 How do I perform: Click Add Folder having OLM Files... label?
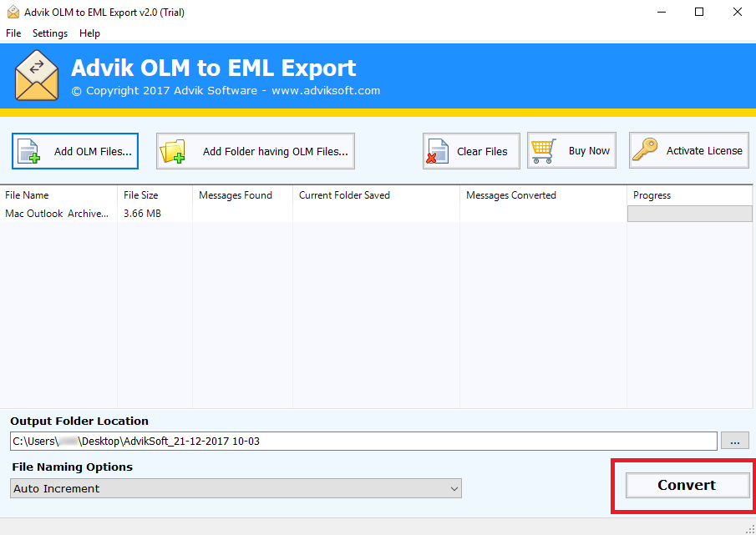click(x=276, y=151)
